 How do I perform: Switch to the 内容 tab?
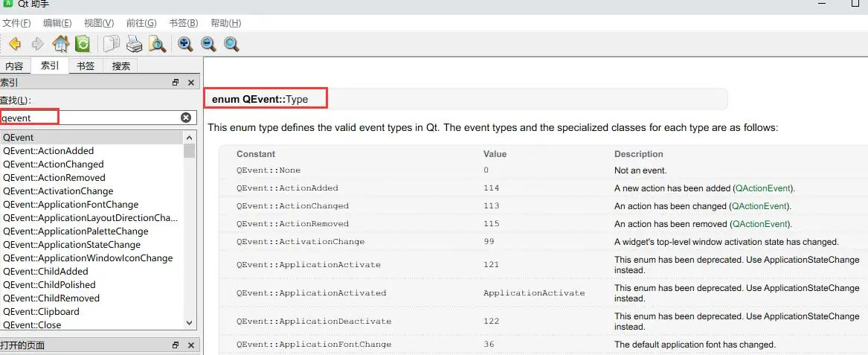tap(15, 65)
